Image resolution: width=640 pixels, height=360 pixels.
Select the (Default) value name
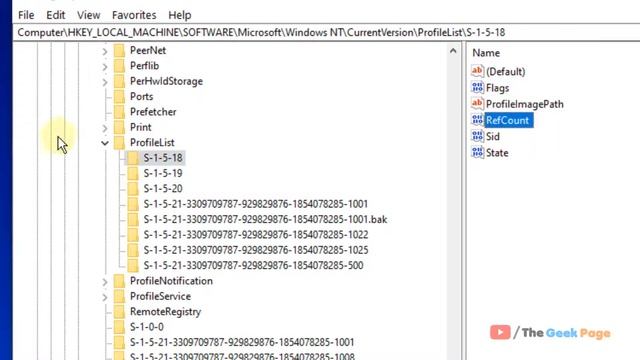coord(505,71)
